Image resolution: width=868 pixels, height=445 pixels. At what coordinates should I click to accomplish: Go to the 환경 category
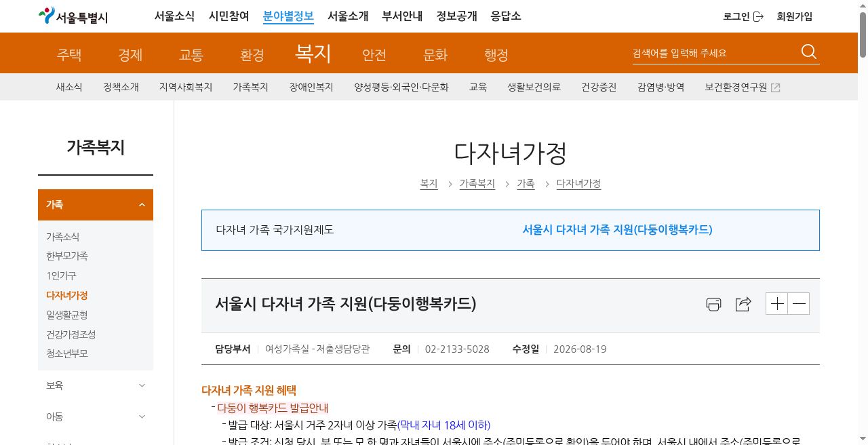coord(252,55)
